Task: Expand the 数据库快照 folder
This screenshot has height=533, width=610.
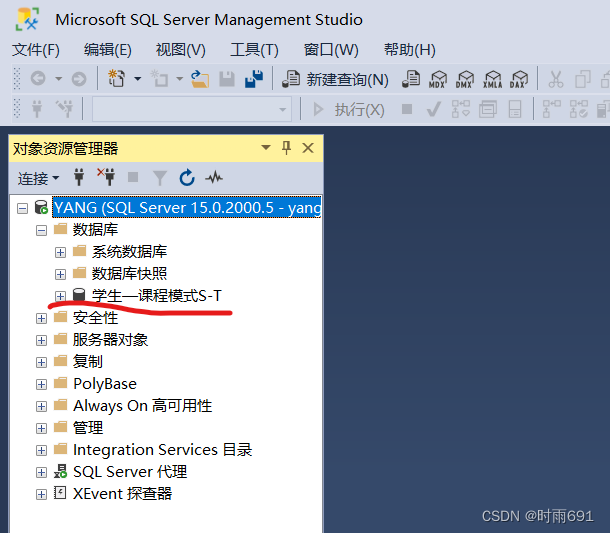Action: point(60,275)
